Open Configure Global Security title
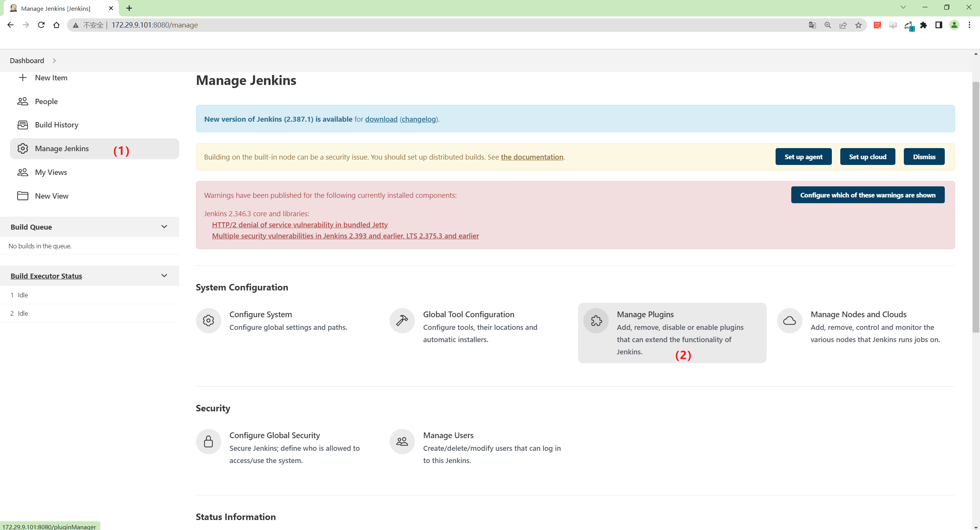Viewport: 980px width, 530px height. (274, 435)
